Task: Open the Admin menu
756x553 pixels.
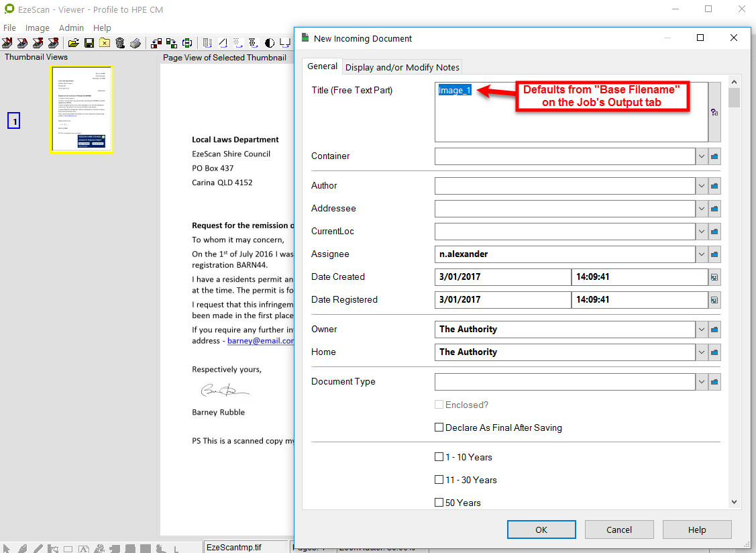Action: point(71,28)
